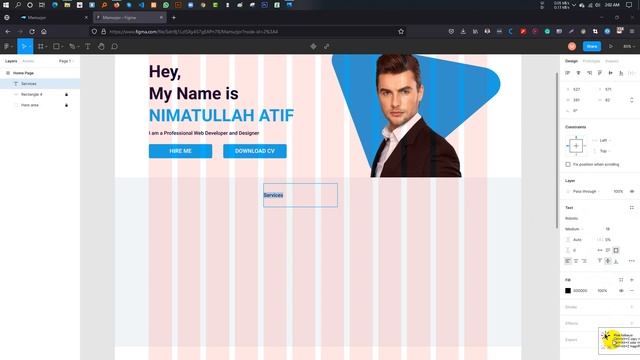Click the HIRE ME button on canvas
Image resolution: width=640 pixels, height=360 pixels.
coord(180,151)
